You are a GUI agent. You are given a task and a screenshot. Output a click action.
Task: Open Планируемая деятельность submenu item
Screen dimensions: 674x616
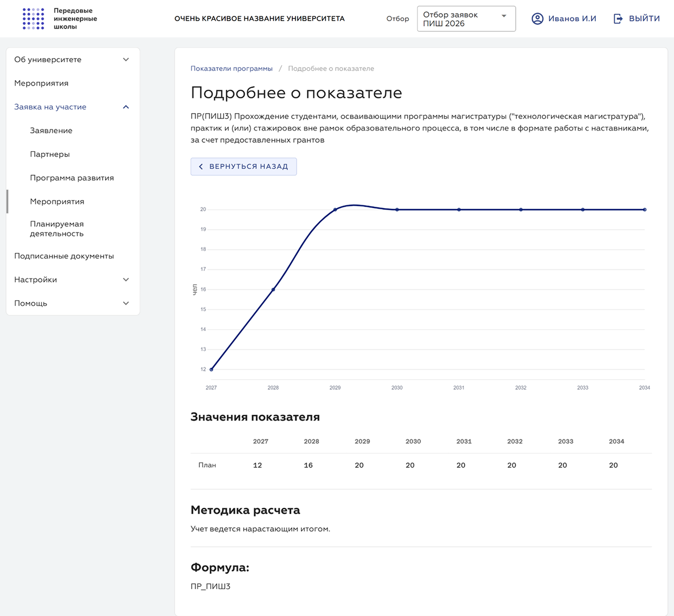(57, 229)
